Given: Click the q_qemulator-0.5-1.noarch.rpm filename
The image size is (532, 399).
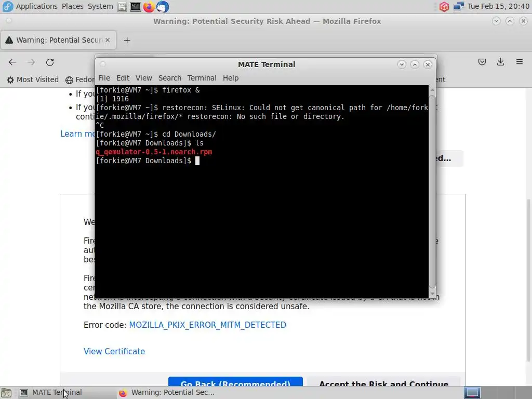Looking at the screenshot, I should (154, 152).
